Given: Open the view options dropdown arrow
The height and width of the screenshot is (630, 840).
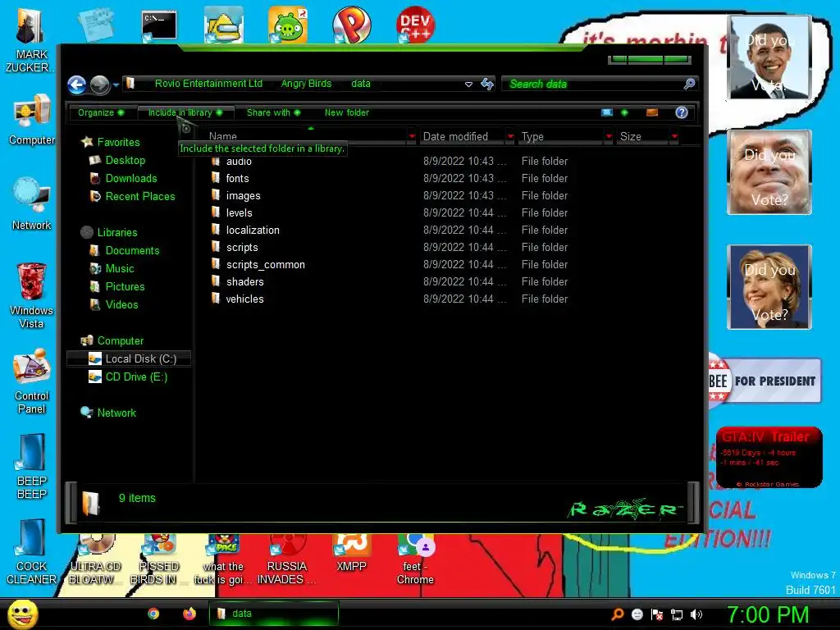Looking at the screenshot, I should tap(624, 112).
